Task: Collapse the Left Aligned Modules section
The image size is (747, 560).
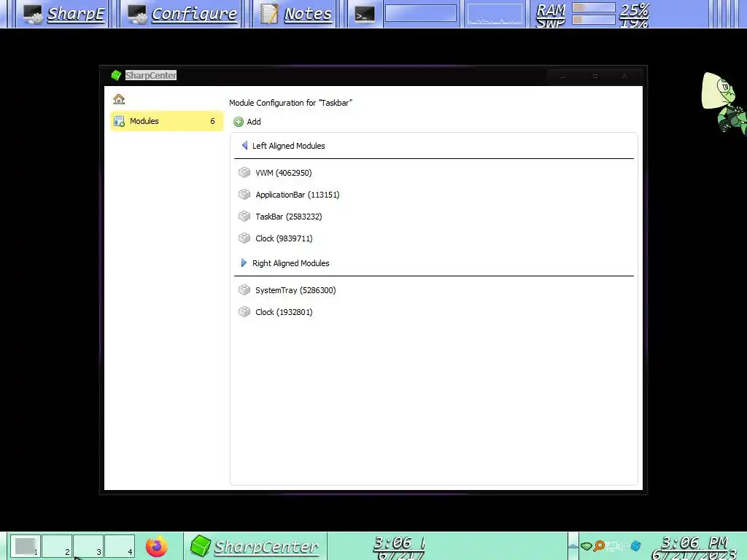Action: pyautogui.click(x=244, y=145)
